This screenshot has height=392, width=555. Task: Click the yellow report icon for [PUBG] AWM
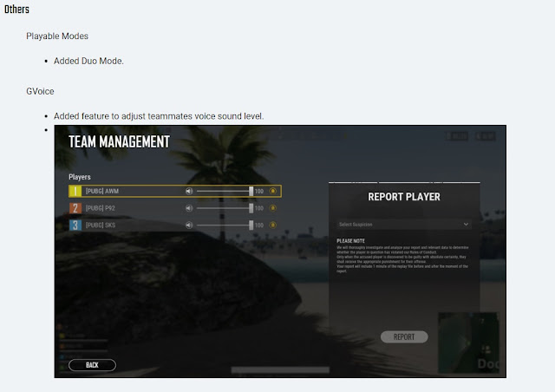(x=273, y=191)
